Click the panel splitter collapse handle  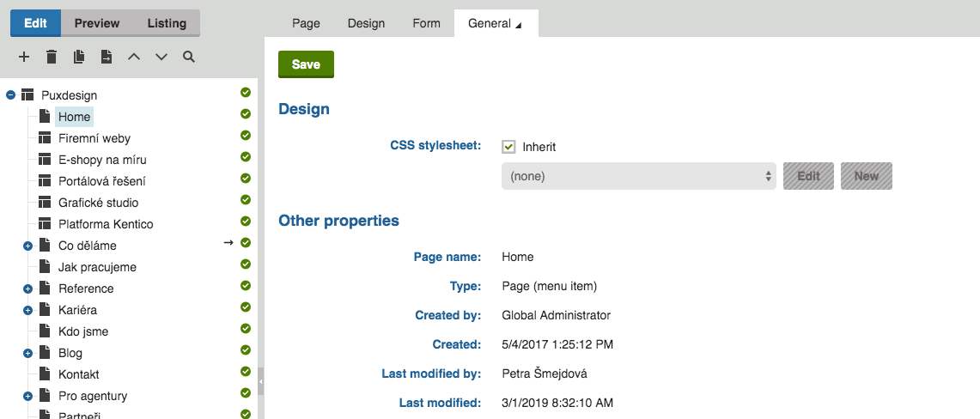click(261, 380)
